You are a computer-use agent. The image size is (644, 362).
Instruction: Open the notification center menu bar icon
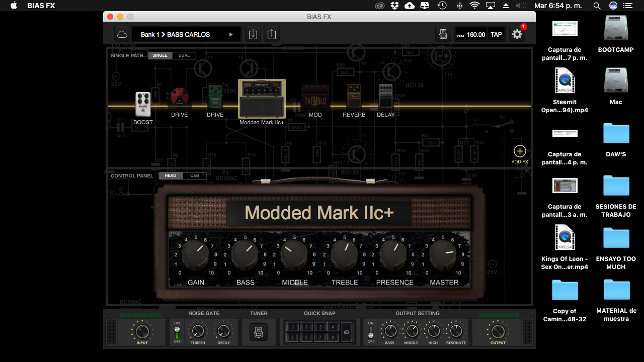click(628, 6)
